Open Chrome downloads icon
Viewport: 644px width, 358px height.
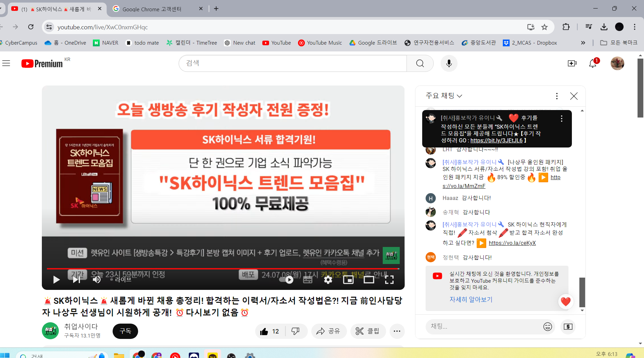click(x=604, y=27)
